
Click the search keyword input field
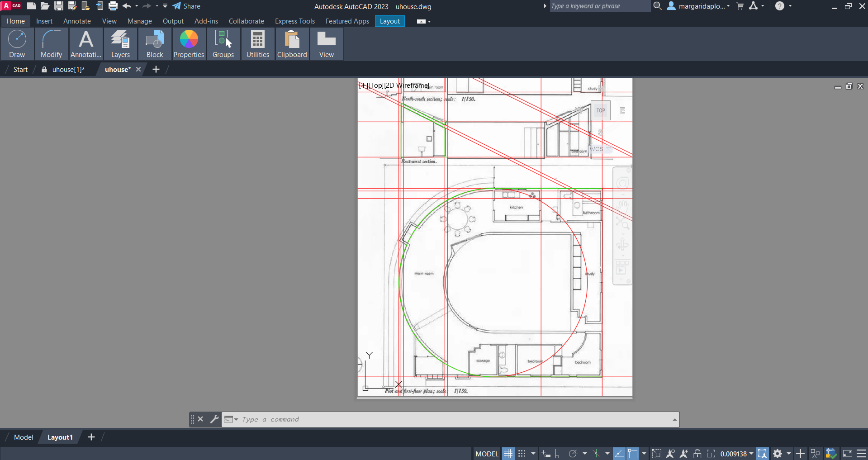coord(600,6)
